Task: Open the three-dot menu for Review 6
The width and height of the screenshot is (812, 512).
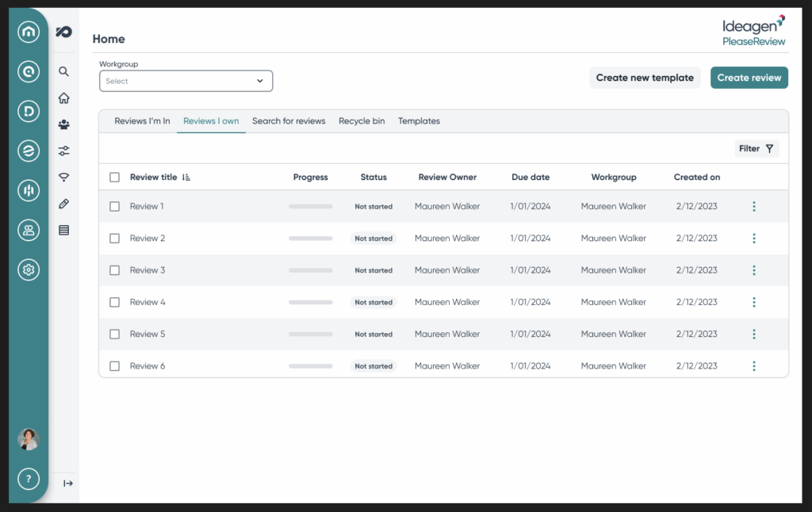Action: pos(753,366)
